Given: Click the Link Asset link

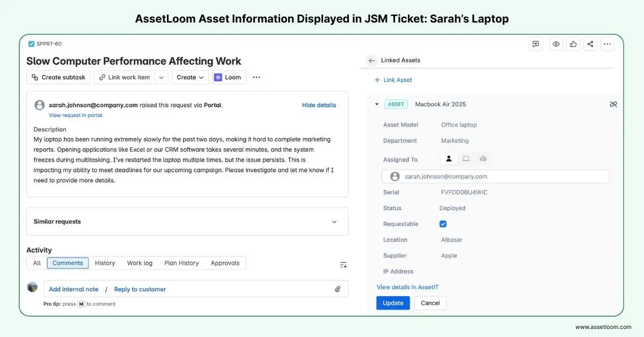Looking at the screenshot, I should click(393, 80).
